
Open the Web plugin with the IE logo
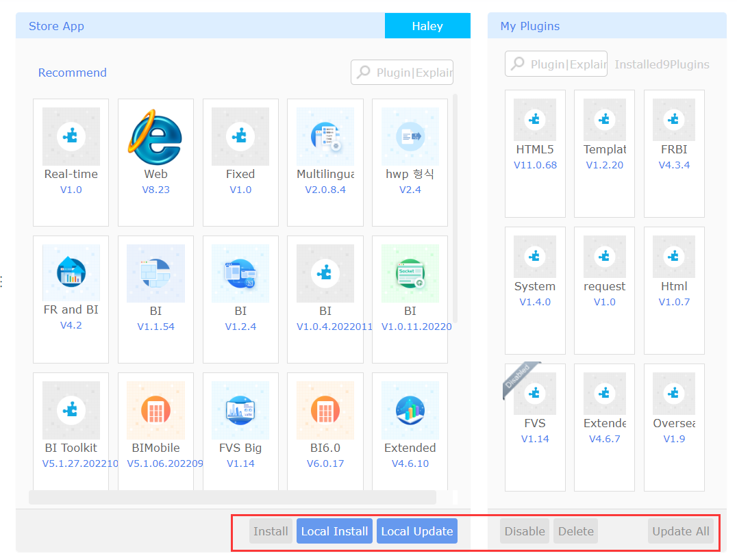click(155, 136)
